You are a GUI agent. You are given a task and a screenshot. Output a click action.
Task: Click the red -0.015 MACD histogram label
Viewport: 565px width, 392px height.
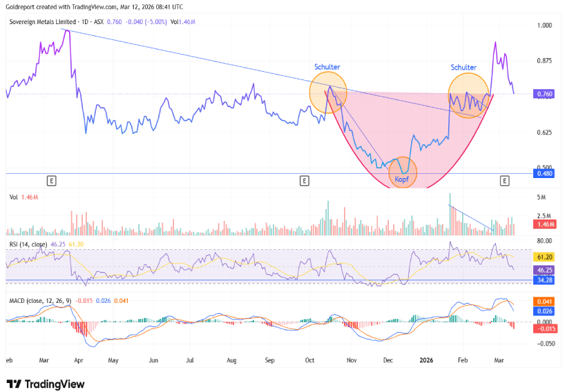[545, 328]
